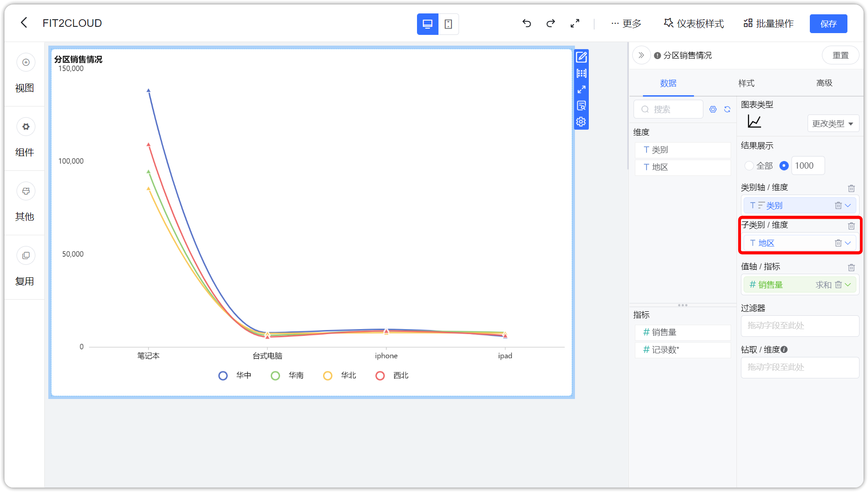Open the 其他 panel icon
The image size is (868, 492).
(x=26, y=191)
